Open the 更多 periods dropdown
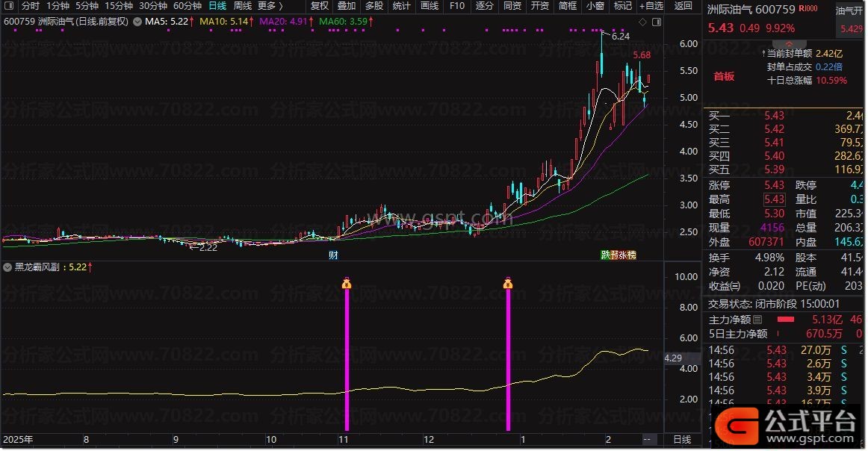Image resolution: width=868 pixels, height=451 pixels. tap(270, 6)
